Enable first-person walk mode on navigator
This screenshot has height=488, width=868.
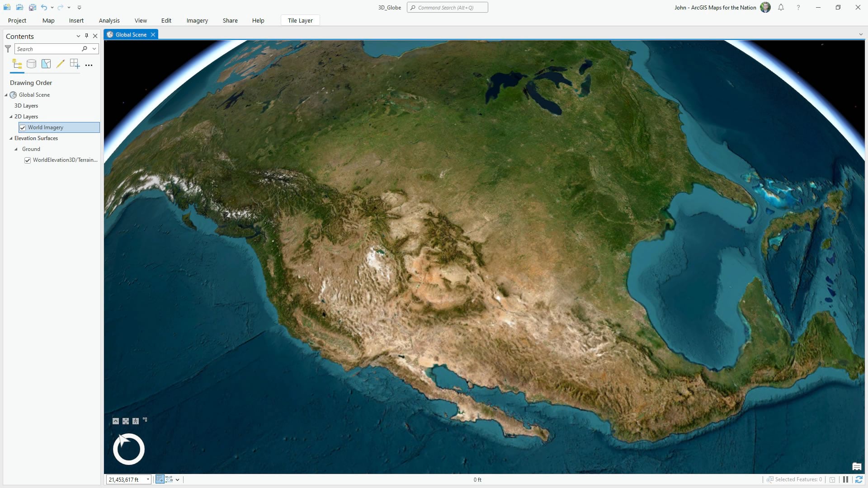coord(135,421)
